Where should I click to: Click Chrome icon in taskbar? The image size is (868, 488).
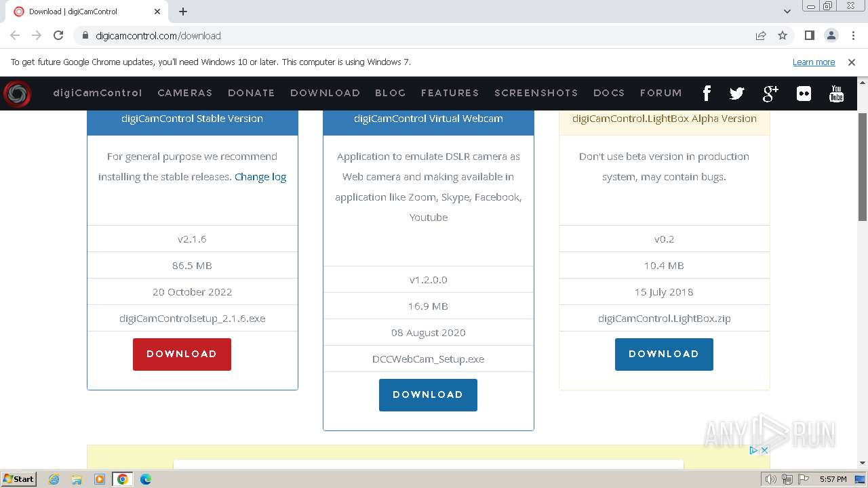(123, 479)
